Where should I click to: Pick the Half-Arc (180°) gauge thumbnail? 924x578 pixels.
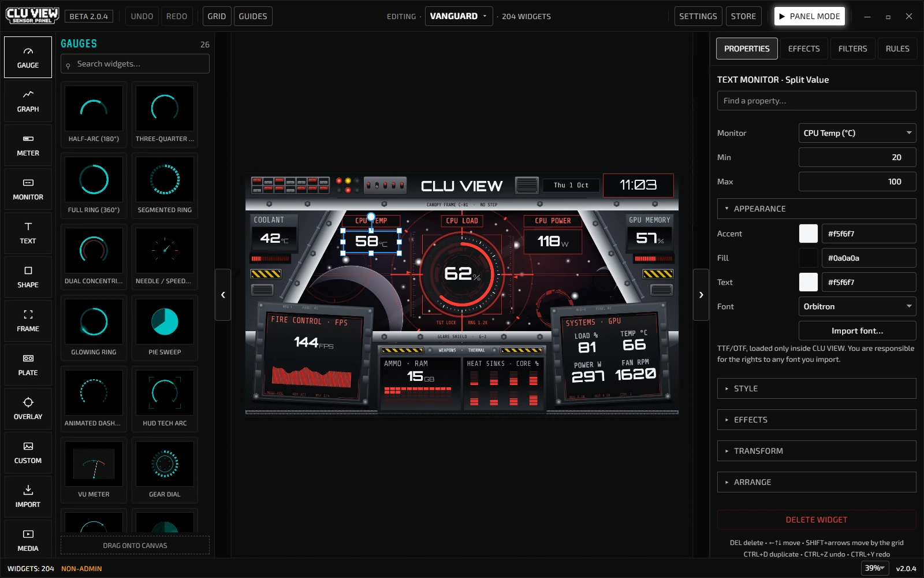(94, 114)
